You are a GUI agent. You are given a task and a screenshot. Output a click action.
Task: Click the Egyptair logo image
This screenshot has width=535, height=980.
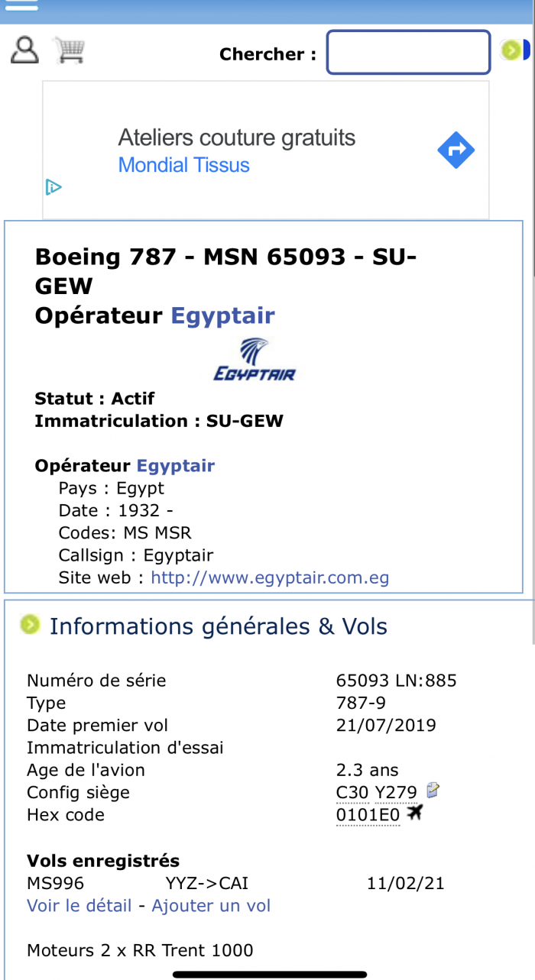point(254,359)
